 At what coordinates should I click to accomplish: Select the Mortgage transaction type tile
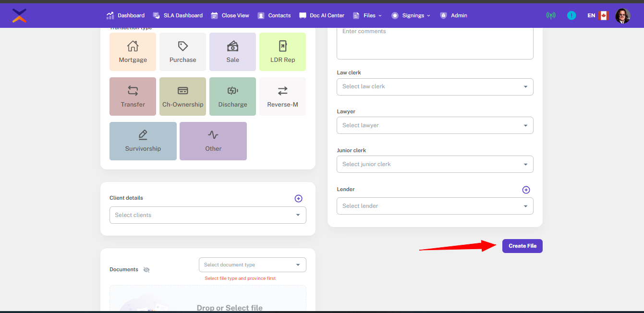tap(133, 52)
